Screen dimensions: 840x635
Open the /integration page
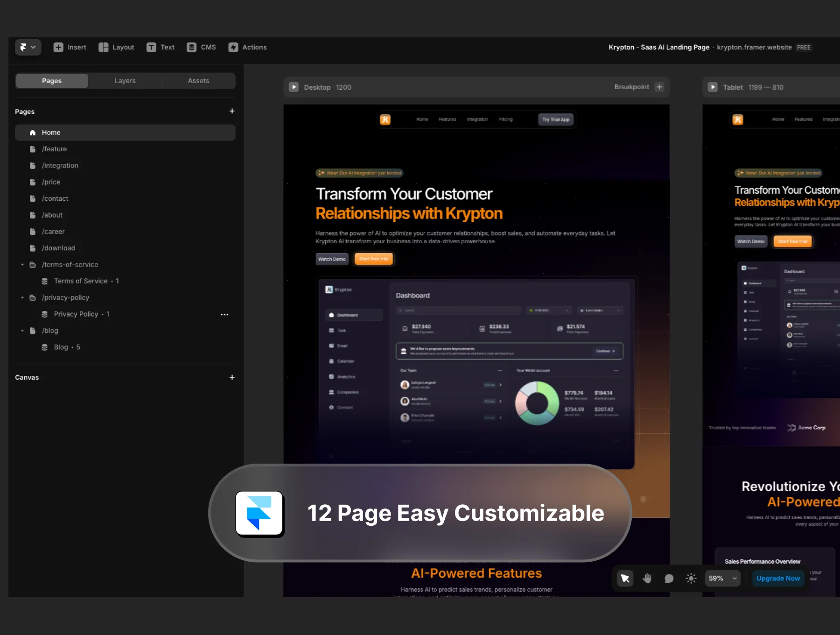(125, 165)
